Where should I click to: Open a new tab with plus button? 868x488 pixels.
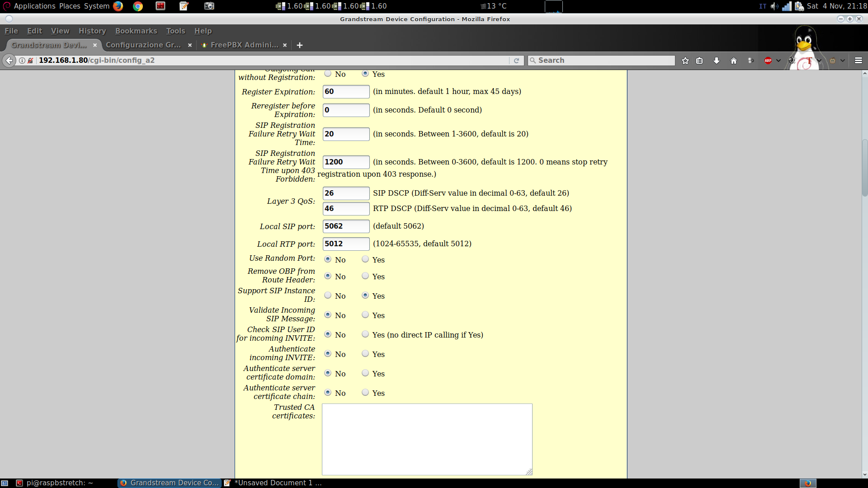coord(299,45)
